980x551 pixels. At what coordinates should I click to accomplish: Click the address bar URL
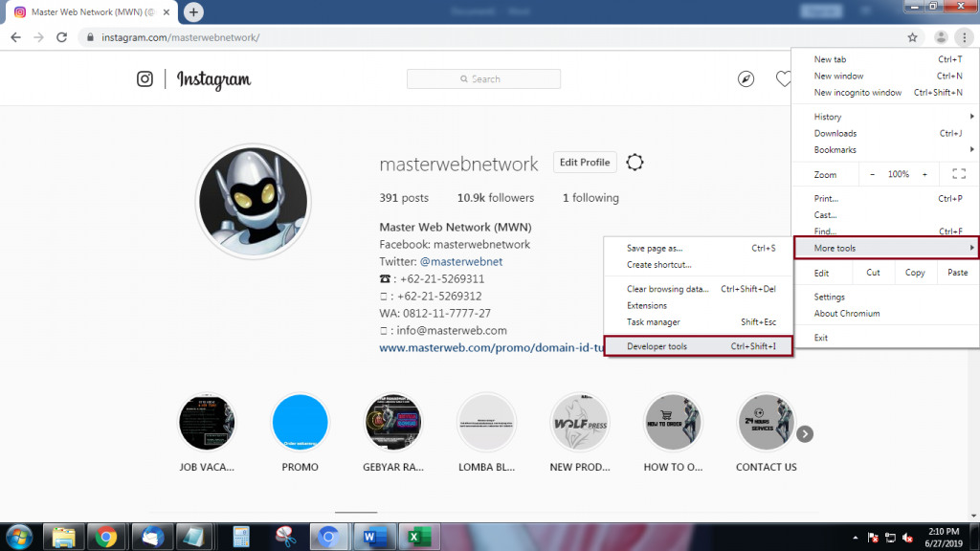(181, 37)
